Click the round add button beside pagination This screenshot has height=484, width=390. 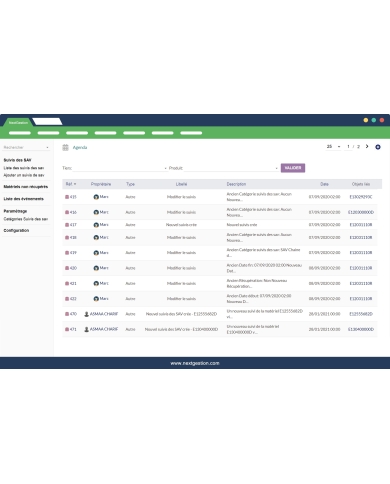(378, 147)
